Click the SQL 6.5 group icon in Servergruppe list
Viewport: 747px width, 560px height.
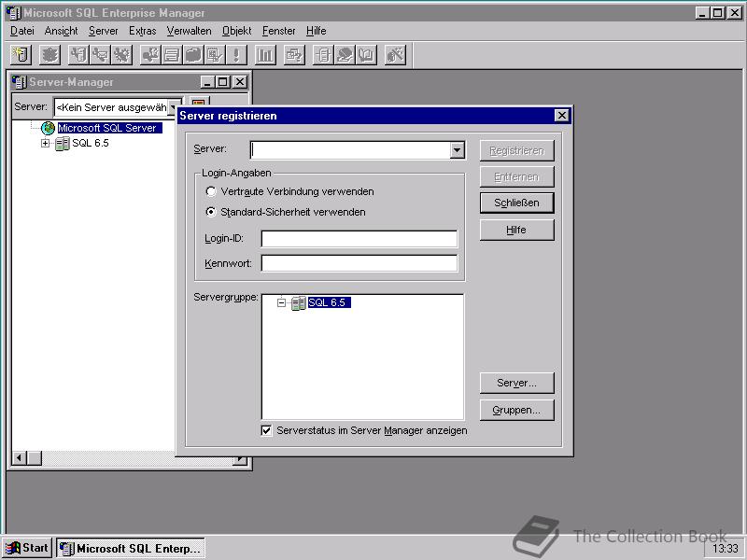coord(298,302)
